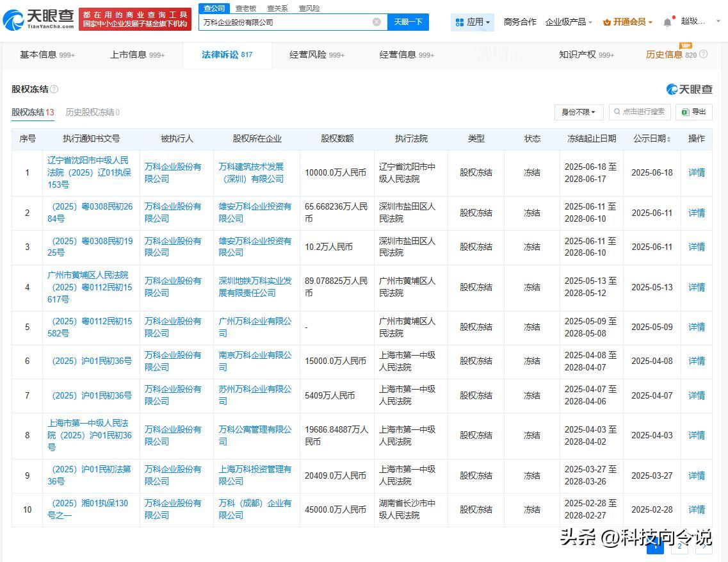This screenshot has width=728, height=562.
Task: Click the 股权数额 column header
Action: 337,138
